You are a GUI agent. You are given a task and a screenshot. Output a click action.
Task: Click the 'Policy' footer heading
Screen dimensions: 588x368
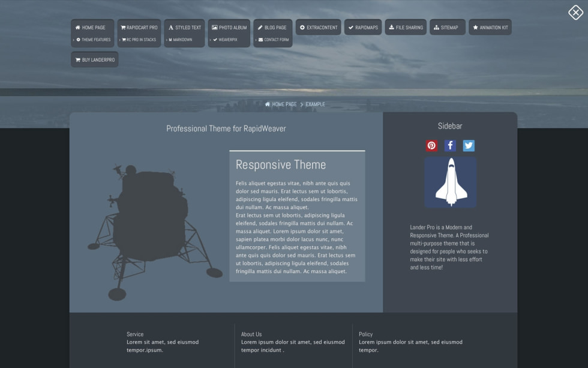tap(365, 334)
